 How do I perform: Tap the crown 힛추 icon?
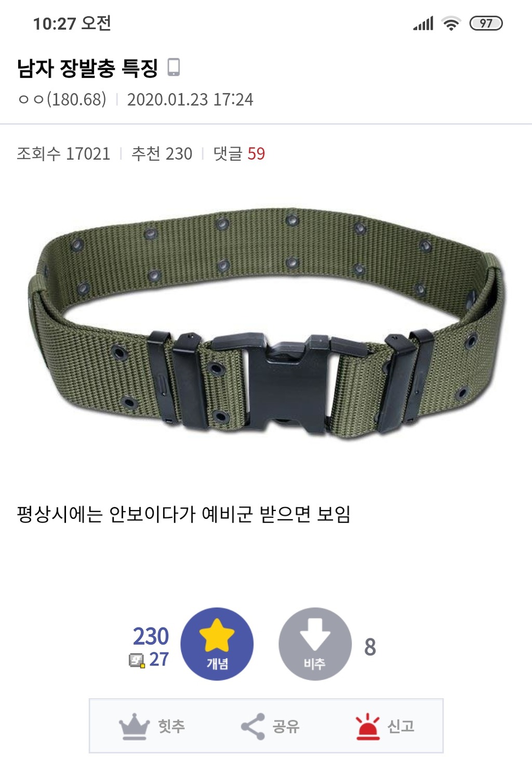(134, 726)
